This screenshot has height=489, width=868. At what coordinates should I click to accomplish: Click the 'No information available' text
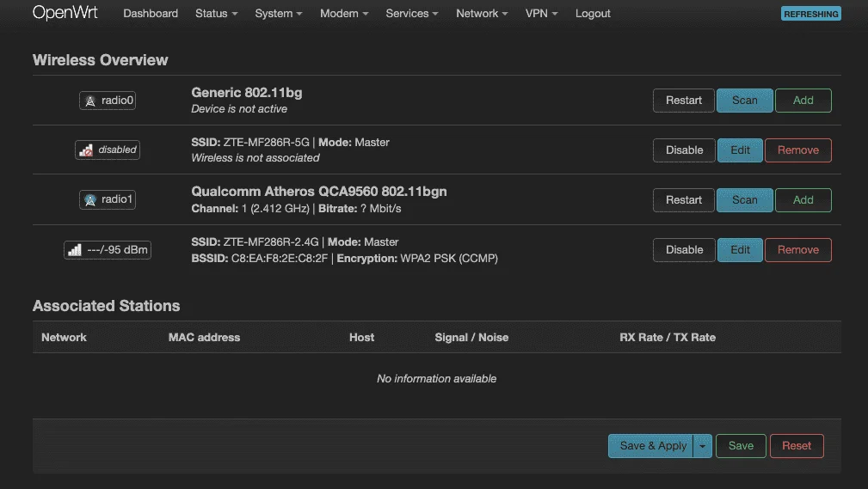tap(437, 379)
